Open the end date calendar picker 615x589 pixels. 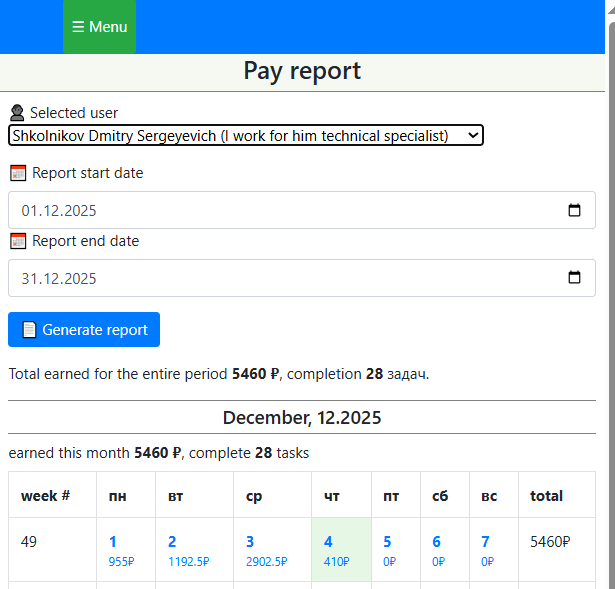pos(574,279)
